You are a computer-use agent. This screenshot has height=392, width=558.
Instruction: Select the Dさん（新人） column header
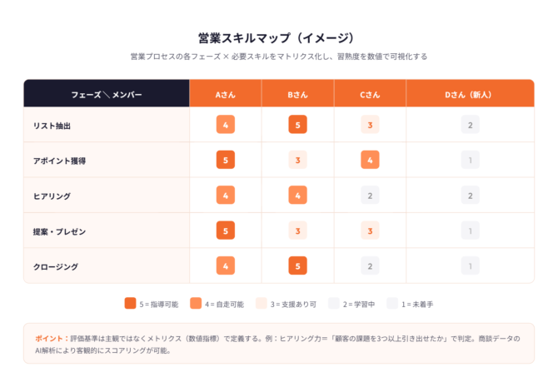tap(469, 94)
